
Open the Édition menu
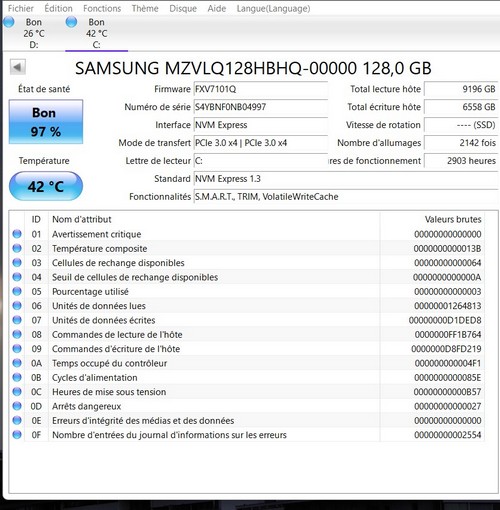coord(58,8)
